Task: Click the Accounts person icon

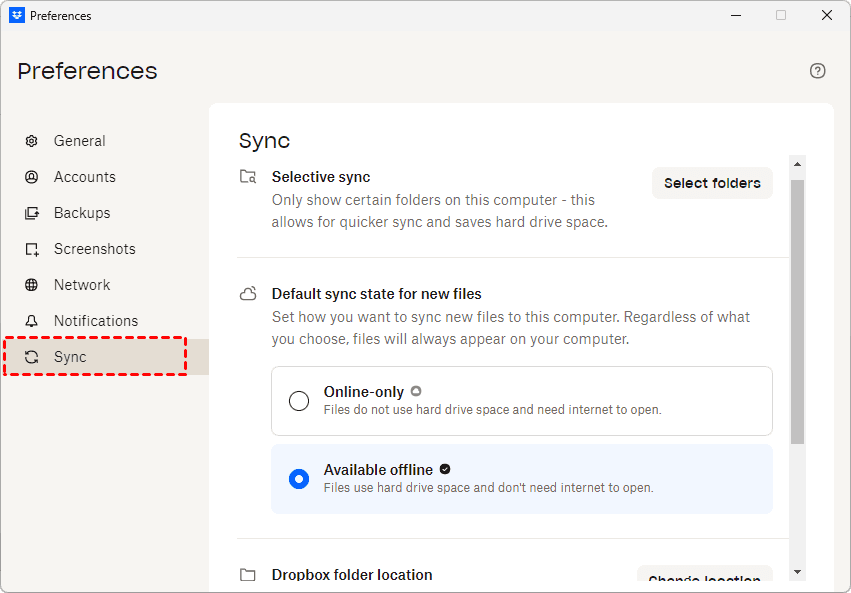Action: pyautogui.click(x=32, y=177)
